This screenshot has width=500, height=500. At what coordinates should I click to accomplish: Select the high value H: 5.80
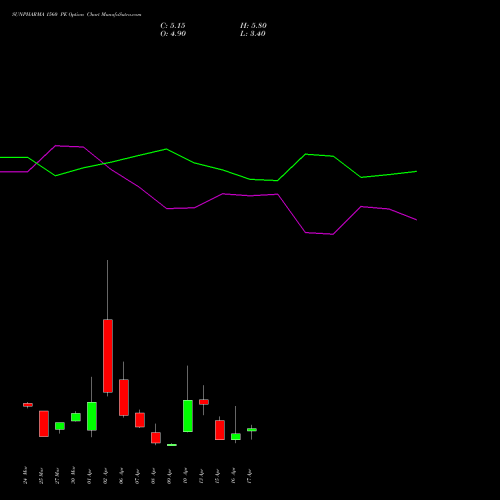tap(253, 26)
